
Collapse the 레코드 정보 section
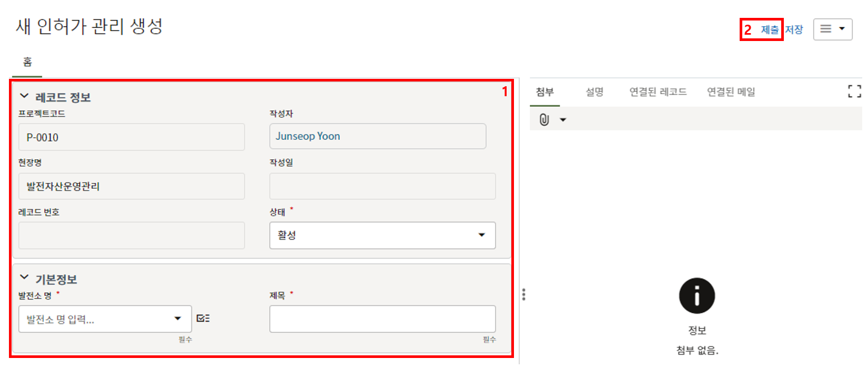click(24, 96)
